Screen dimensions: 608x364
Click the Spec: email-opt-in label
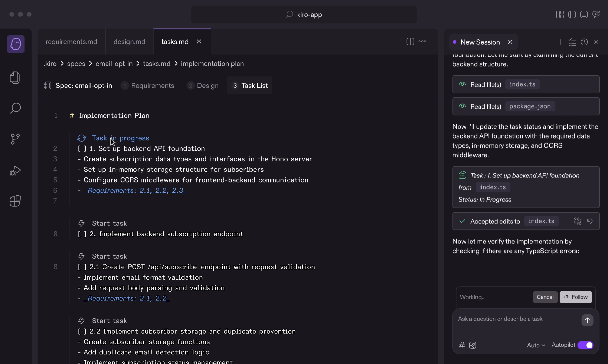pos(84,86)
